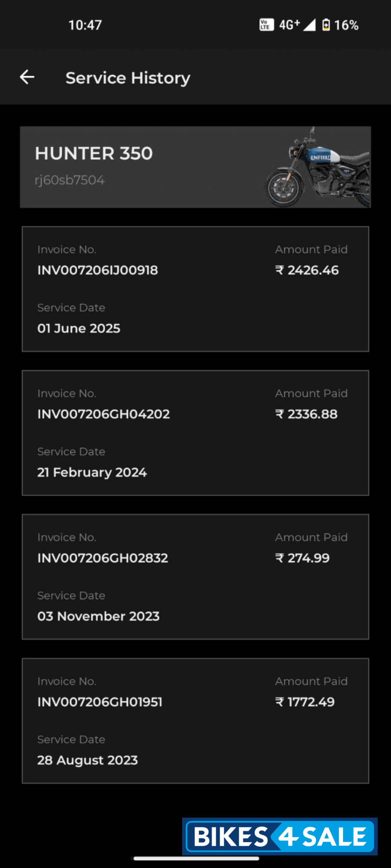Tap the ₹ 2336.88 amount paid
391x868 pixels.
307,414
